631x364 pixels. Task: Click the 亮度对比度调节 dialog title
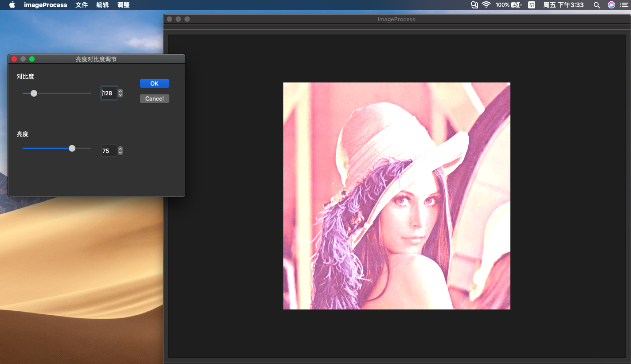pyautogui.click(x=96, y=59)
